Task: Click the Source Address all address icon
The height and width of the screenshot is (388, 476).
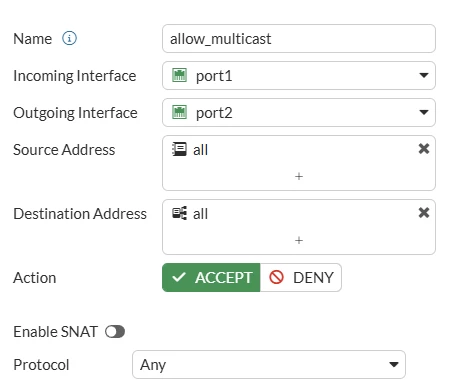Action: point(179,149)
